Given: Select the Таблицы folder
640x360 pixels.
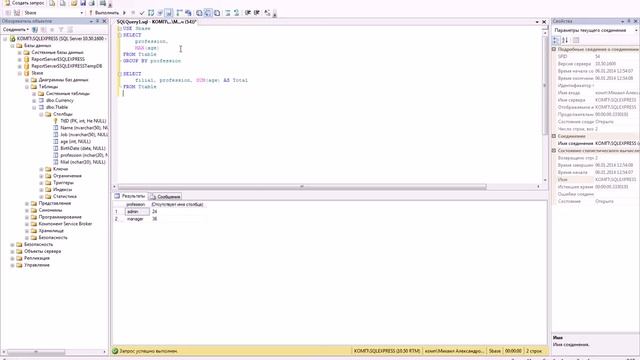Looking at the screenshot, I should tap(48, 87).
